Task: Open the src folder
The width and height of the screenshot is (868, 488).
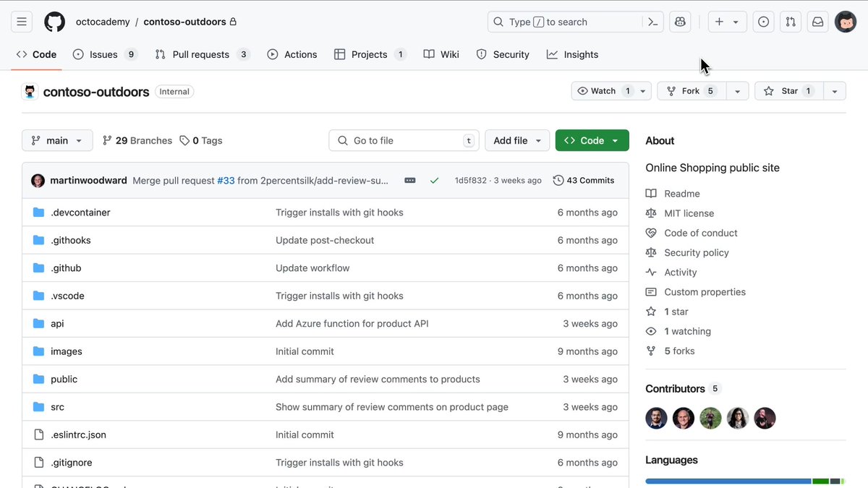Action: (x=57, y=407)
